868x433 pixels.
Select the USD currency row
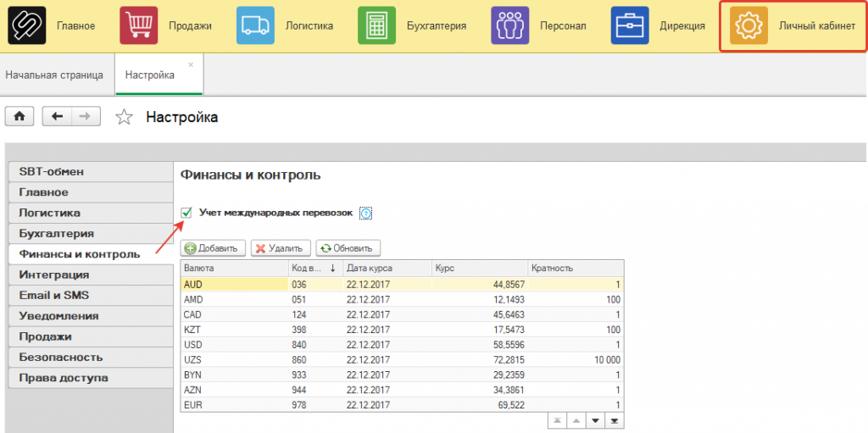coord(403,344)
